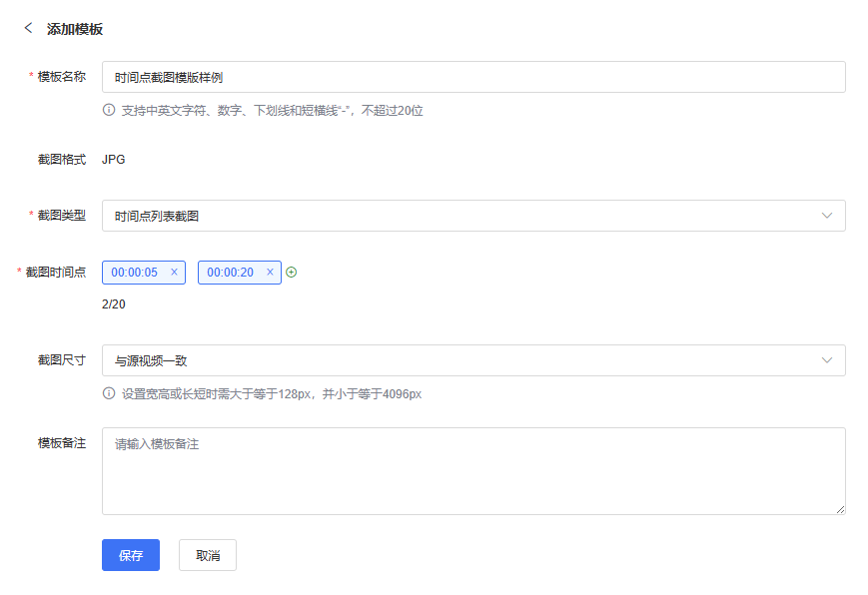Click the chevron arrow in 截图类型 field
Image resolution: width=868 pixels, height=595 pixels.
click(826, 216)
